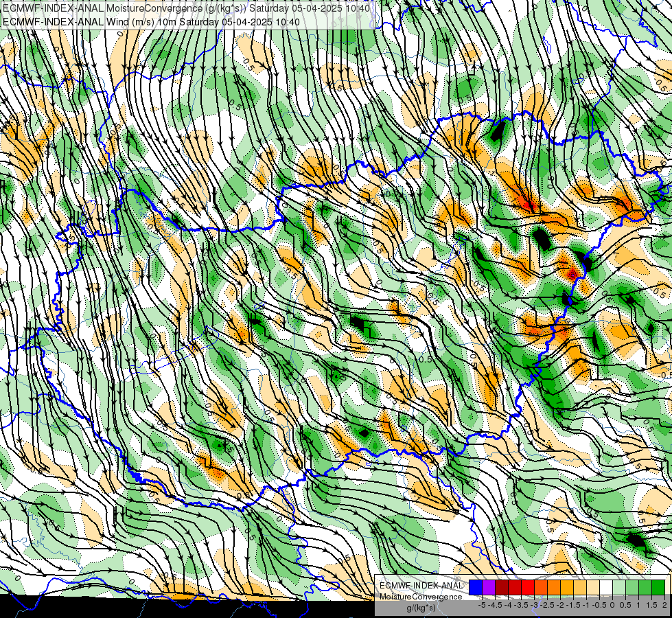
Task: Select the orange swatch between -2.5 and -2
Action: [x=554, y=588]
